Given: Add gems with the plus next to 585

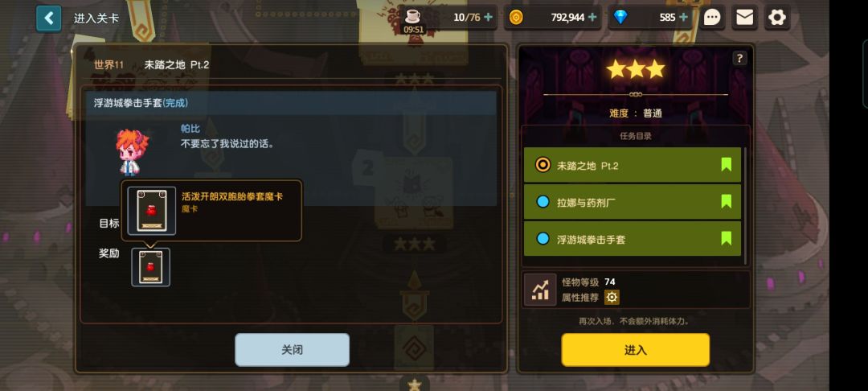Looking at the screenshot, I should [684, 17].
